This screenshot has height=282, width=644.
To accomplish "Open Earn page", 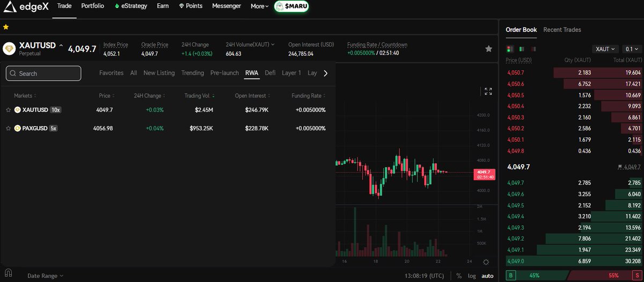I will pos(163,6).
